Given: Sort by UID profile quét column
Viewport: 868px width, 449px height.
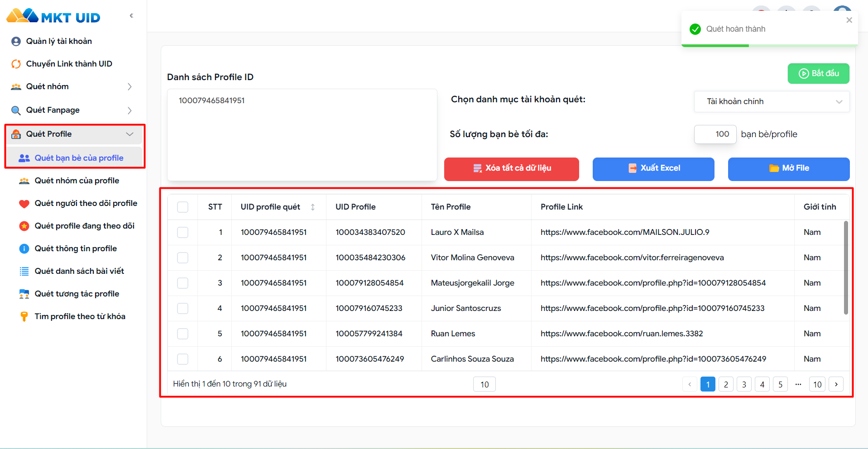Looking at the screenshot, I should (312, 207).
